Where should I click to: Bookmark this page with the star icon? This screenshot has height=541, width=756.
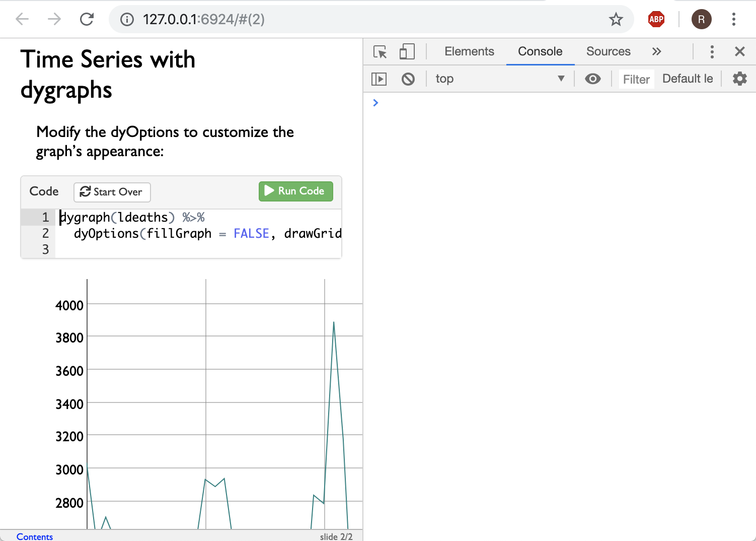[616, 19]
